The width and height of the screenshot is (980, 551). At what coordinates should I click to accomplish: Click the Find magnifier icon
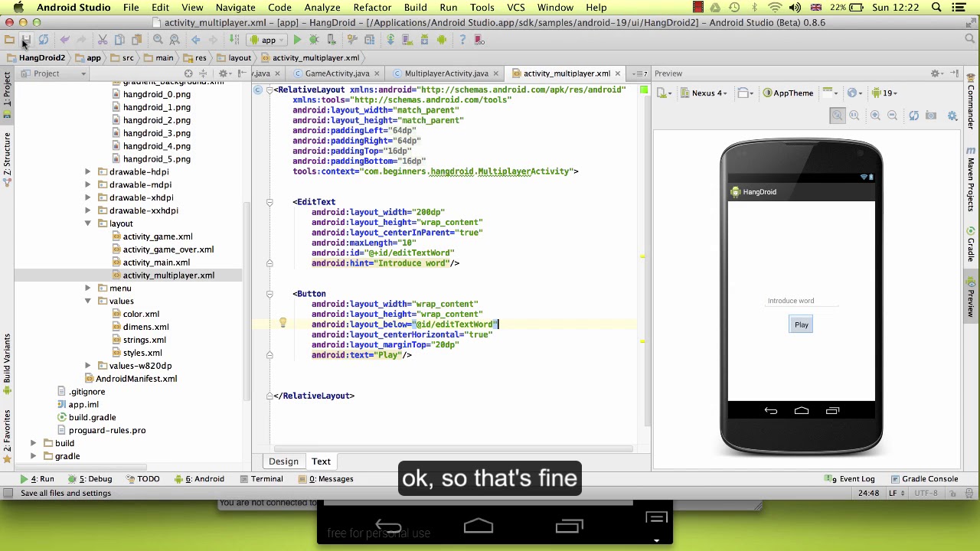point(158,40)
